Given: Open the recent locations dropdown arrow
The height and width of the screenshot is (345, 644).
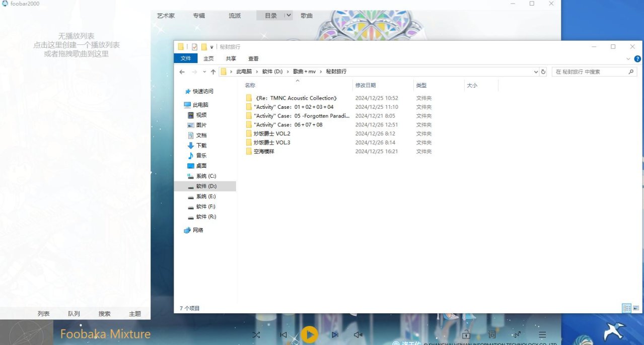Looking at the screenshot, I should (204, 72).
